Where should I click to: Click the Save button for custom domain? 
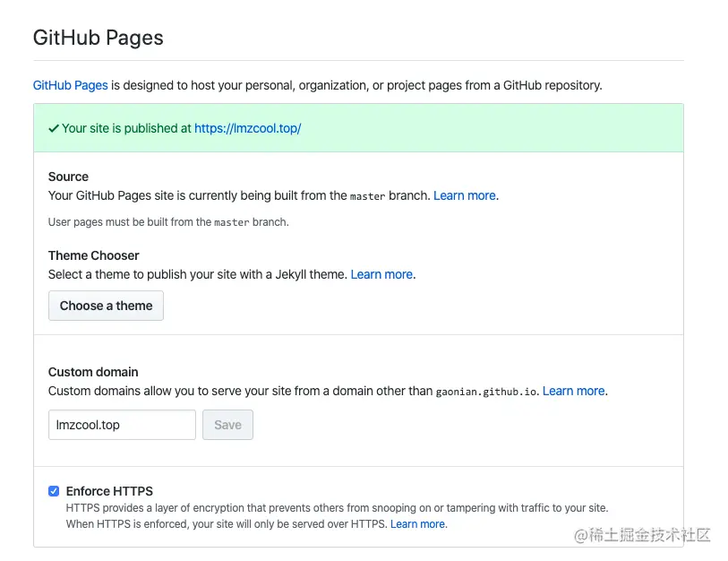pyautogui.click(x=227, y=425)
